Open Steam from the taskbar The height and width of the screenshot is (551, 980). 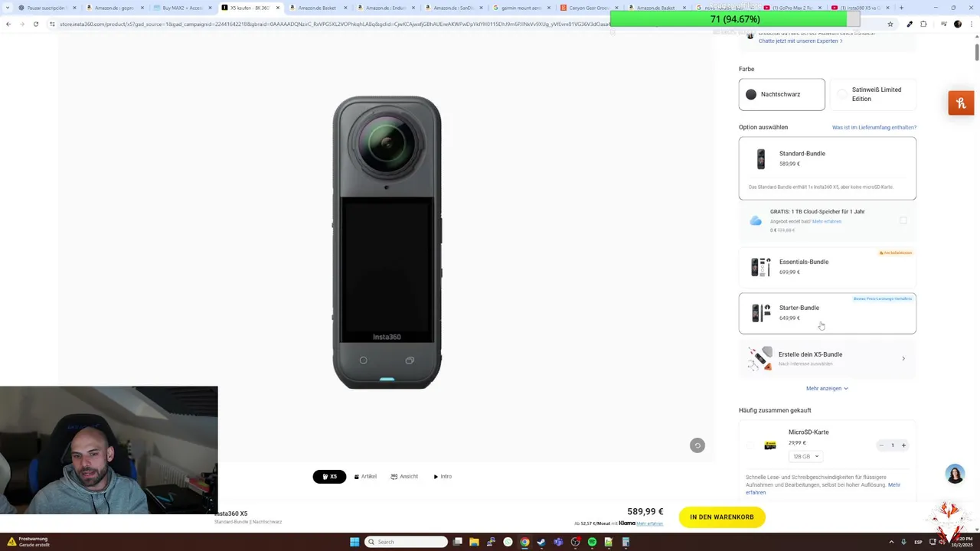pyautogui.click(x=541, y=542)
